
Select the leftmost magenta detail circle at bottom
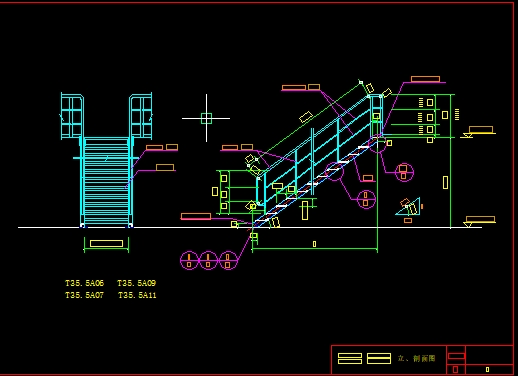(189, 260)
